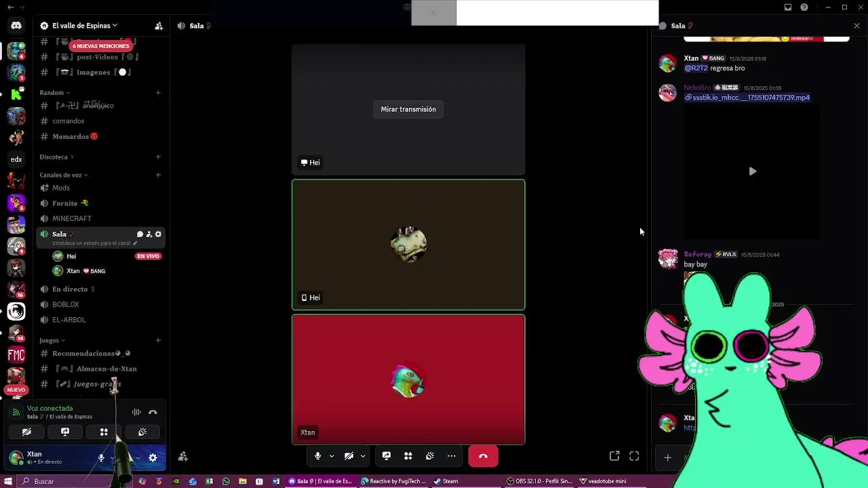
Task: Jump to 6 nuevas menciones
Action: click(x=100, y=45)
